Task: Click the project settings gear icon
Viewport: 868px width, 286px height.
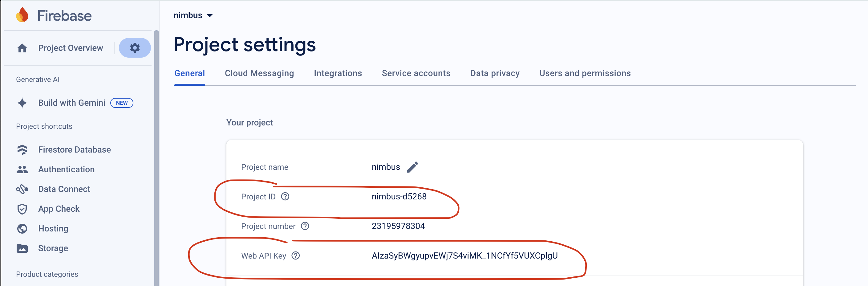Action: (x=134, y=48)
